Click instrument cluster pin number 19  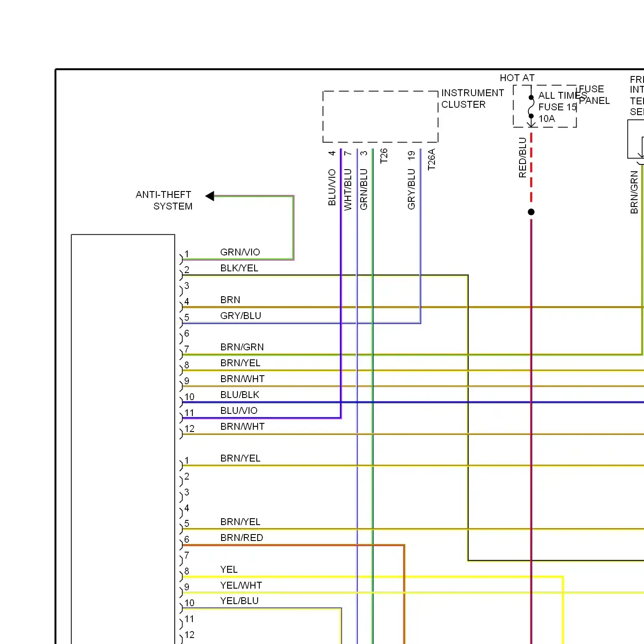(x=411, y=155)
